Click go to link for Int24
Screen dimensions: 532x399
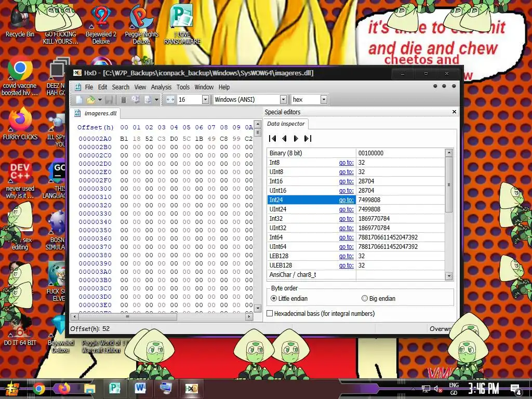(346, 200)
